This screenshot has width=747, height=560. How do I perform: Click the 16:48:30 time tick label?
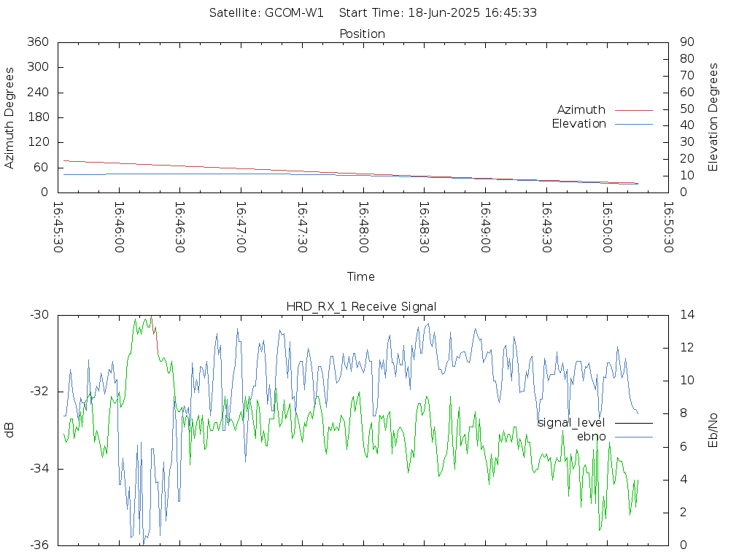pos(424,227)
